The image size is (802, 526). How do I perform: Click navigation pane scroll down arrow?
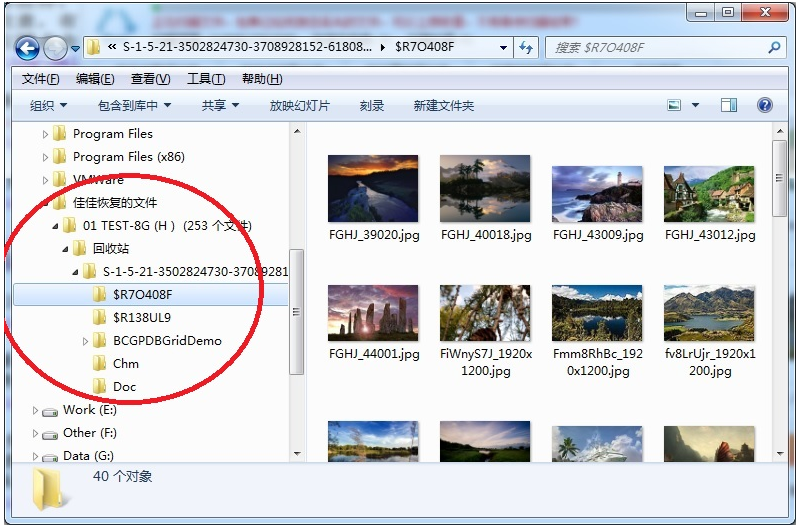point(297,454)
